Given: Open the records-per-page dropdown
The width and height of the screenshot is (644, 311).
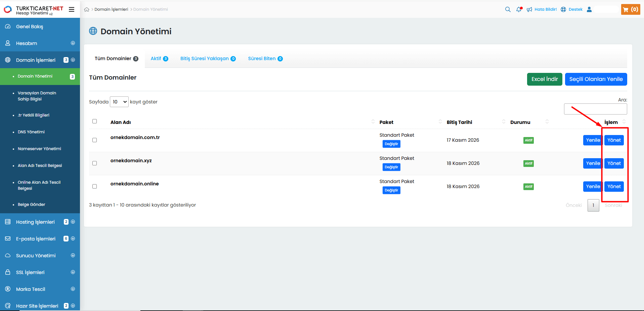Looking at the screenshot, I should (119, 102).
